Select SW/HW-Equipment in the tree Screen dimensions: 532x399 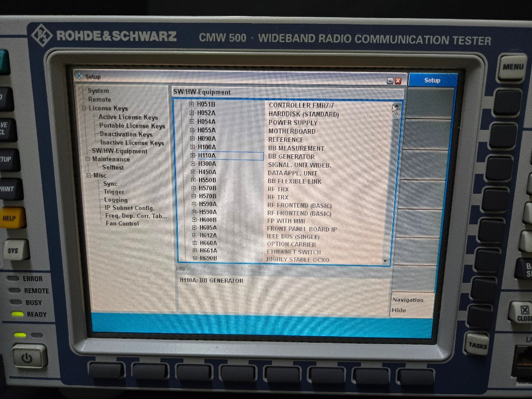[x=119, y=151]
